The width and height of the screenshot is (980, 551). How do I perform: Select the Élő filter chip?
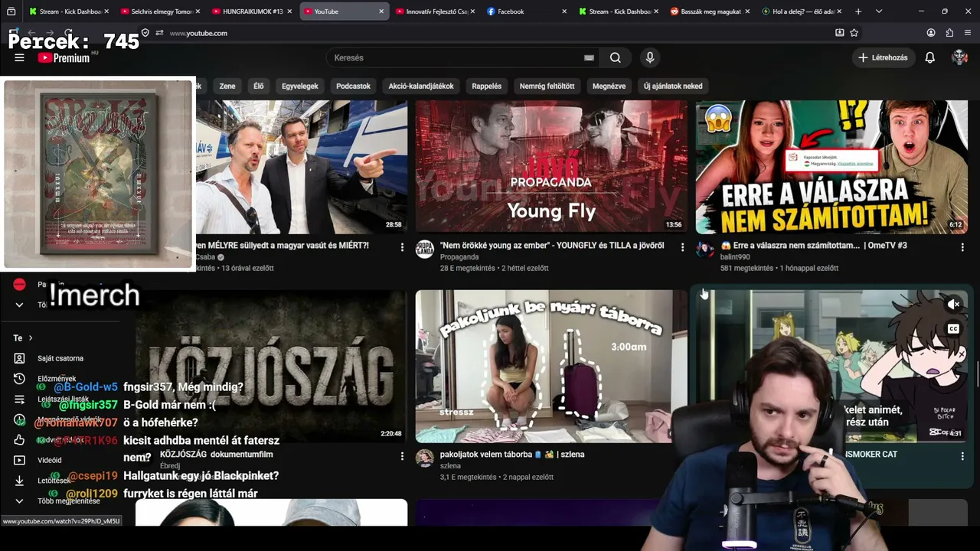click(259, 86)
